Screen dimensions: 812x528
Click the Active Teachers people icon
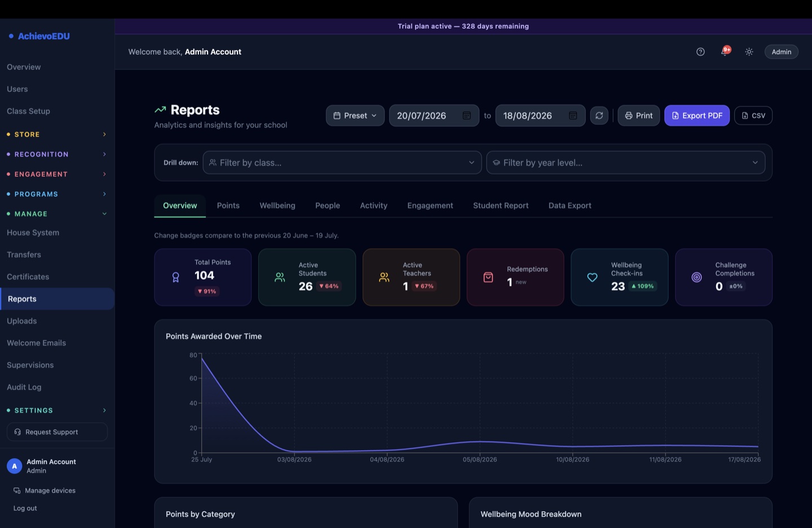[384, 278]
